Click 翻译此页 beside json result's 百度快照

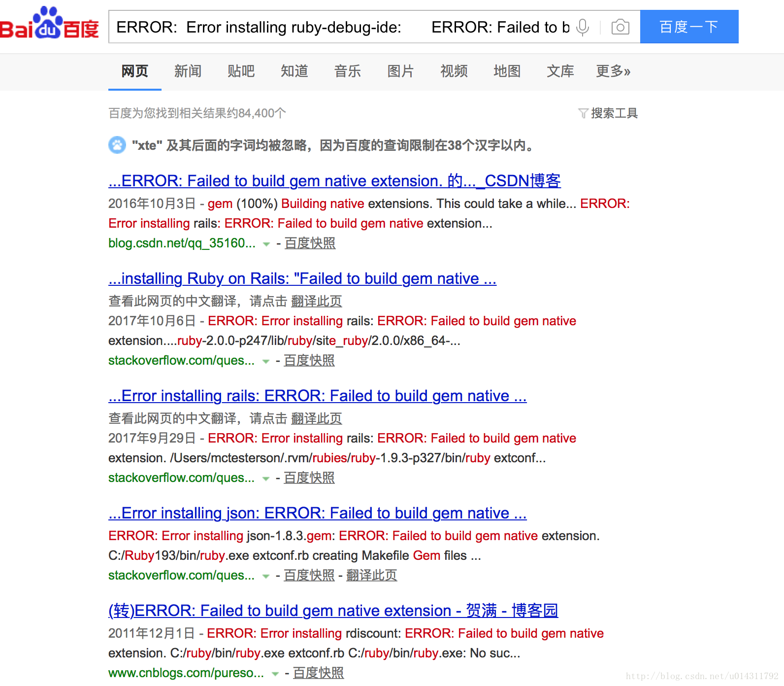tap(372, 575)
